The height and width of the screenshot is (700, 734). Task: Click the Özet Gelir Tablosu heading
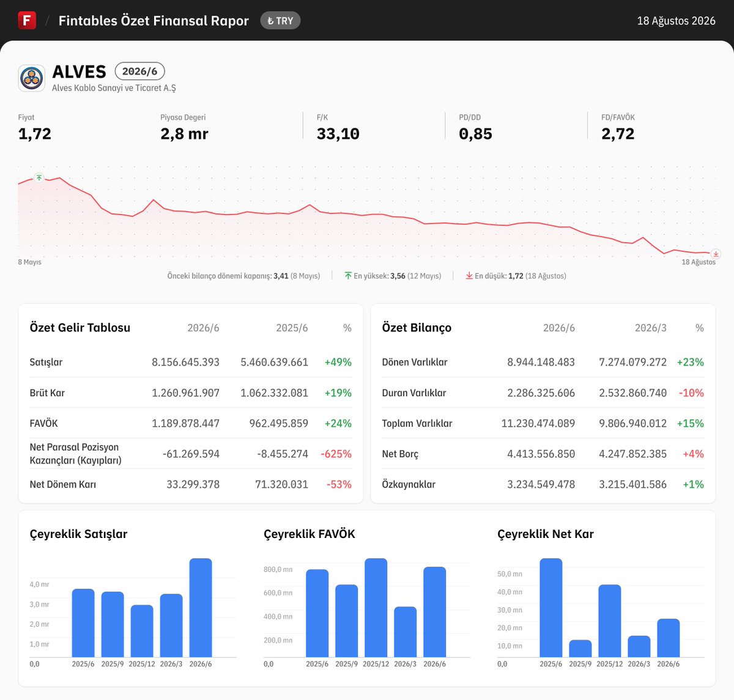(80, 328)
